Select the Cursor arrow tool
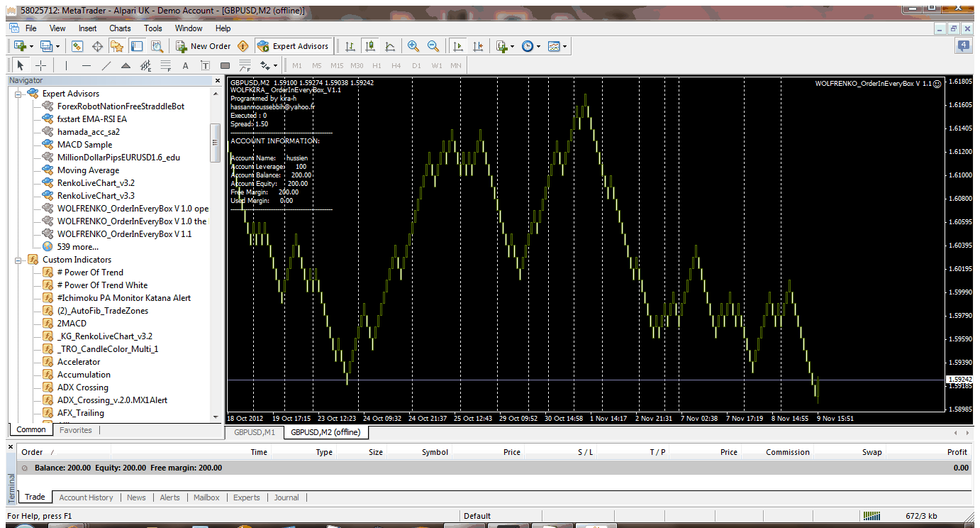The width and height of the screenshot is (980, 528). pos(20,66)
